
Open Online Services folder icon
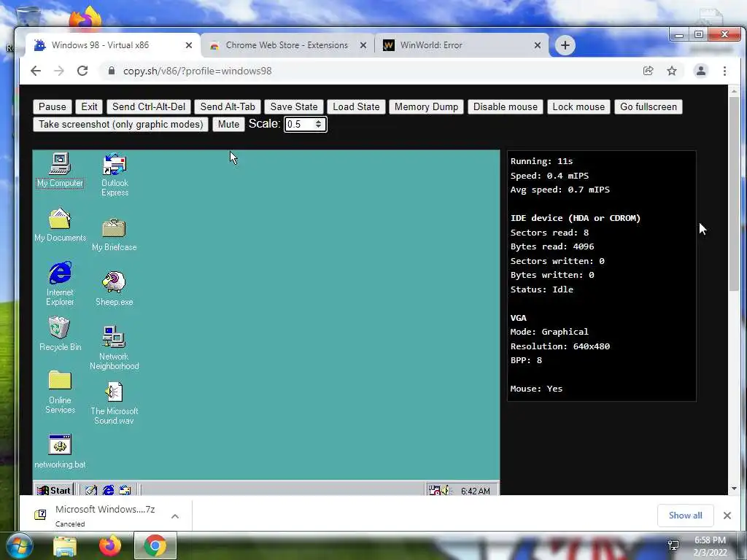[60, 392]
